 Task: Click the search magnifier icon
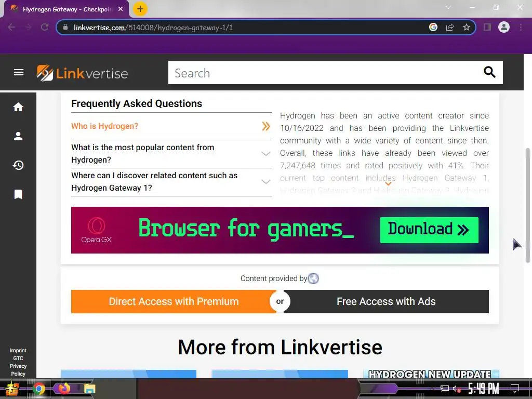pyautogui.click(x=489, y=72)
